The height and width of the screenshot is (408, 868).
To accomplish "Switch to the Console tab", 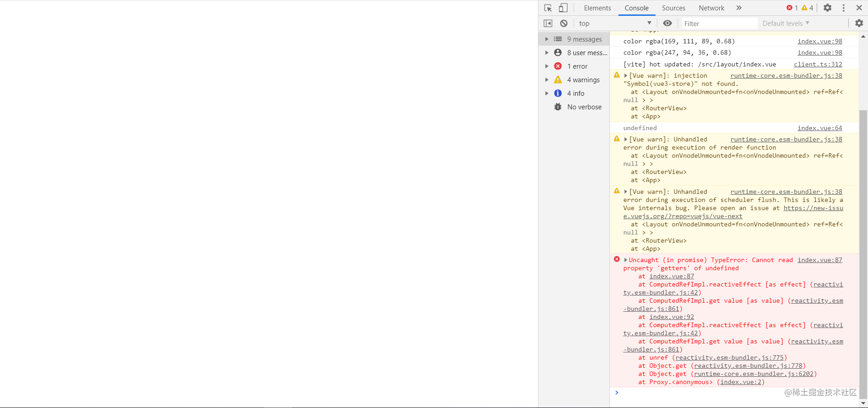I will click(637, 8).
